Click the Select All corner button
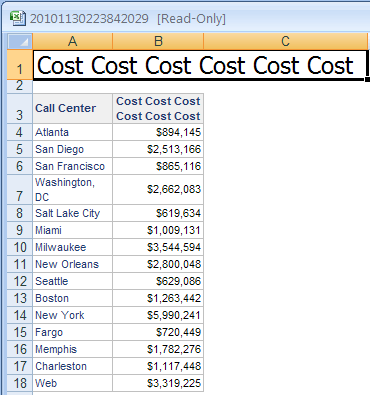This screenshot has height=395, width=370. point(20,41)
